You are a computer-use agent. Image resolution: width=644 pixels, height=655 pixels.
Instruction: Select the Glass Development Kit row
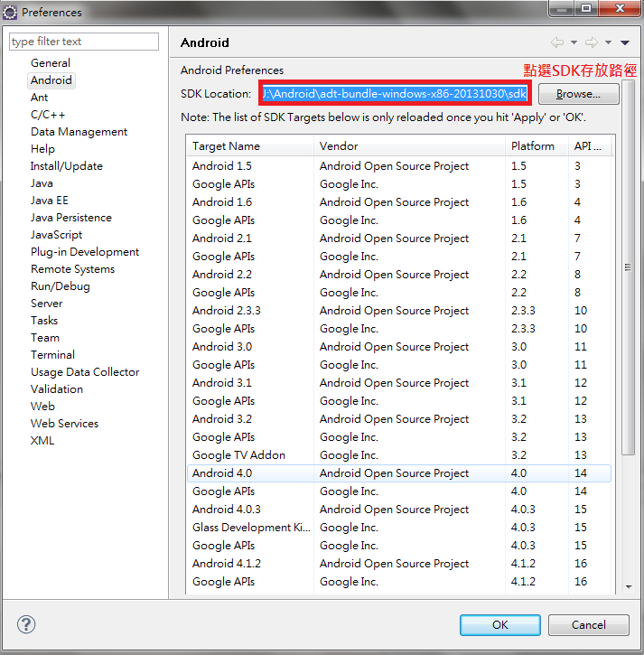399,528
